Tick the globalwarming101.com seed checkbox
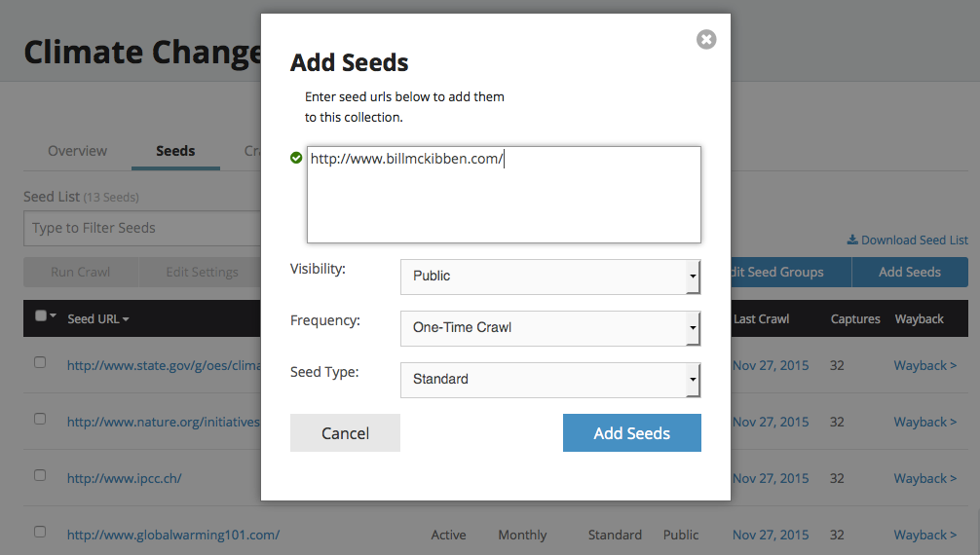980x555 pixels. tap(40, 532)
